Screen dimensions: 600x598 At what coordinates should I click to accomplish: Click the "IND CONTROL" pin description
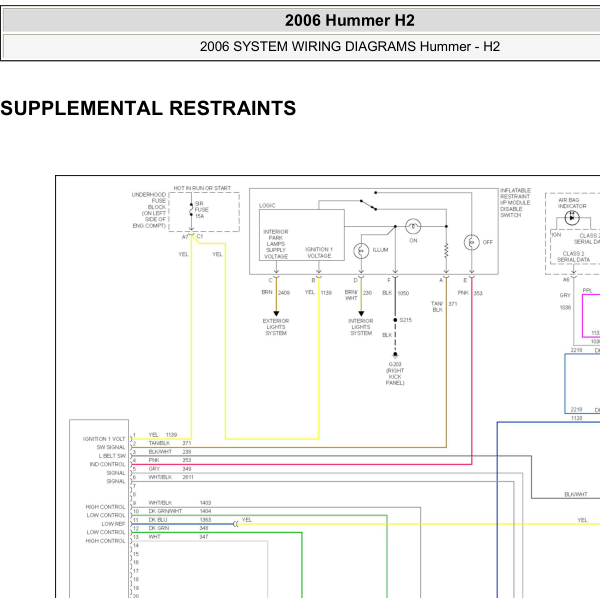point(108,464)
